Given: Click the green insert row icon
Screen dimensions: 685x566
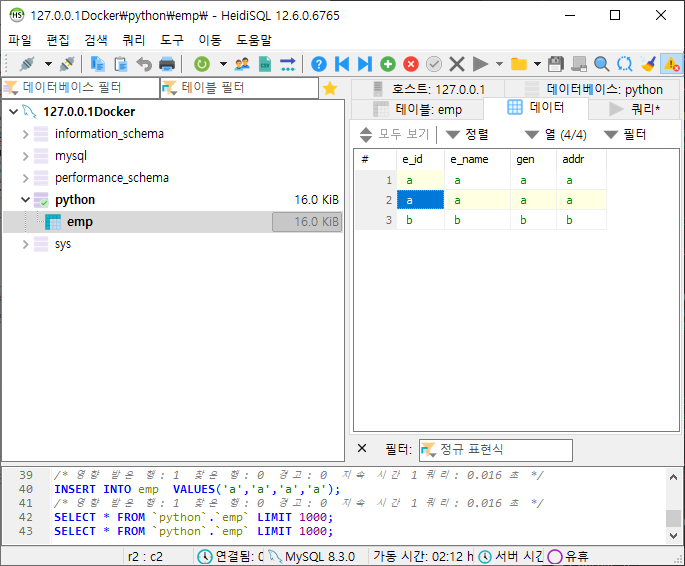Looking at the screenshot, I should (388, 64).
